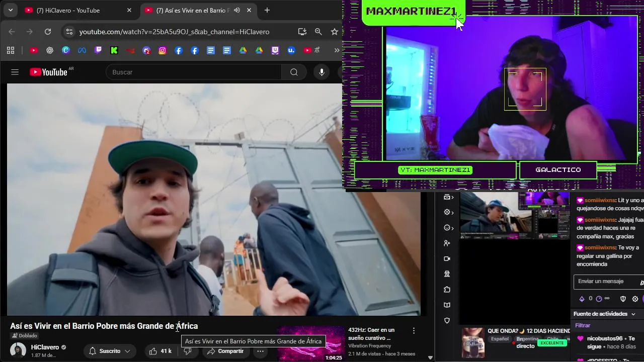Mute the playing tab via speaker icon
The height and width of the screenshot is (362, 644).
(237, 10)
